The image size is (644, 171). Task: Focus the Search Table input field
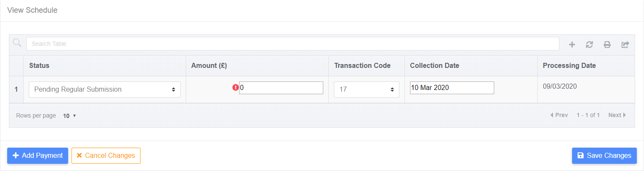coord(293,44)
